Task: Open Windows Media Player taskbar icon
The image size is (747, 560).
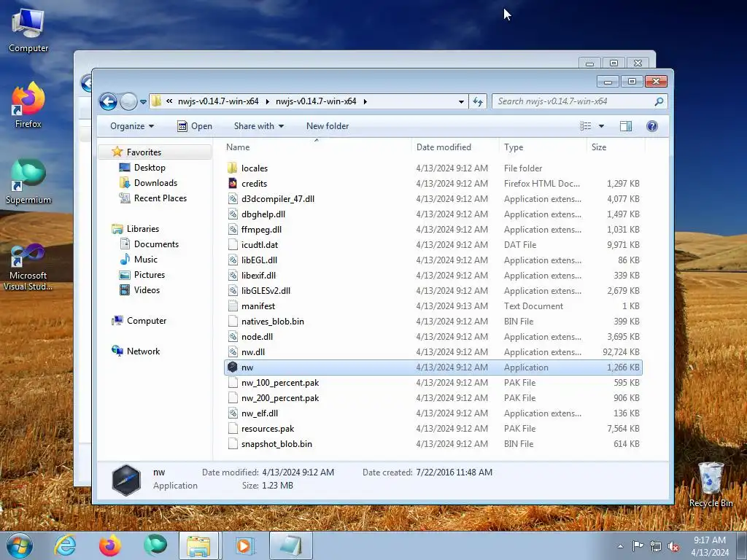Action: tap(244, 545)
